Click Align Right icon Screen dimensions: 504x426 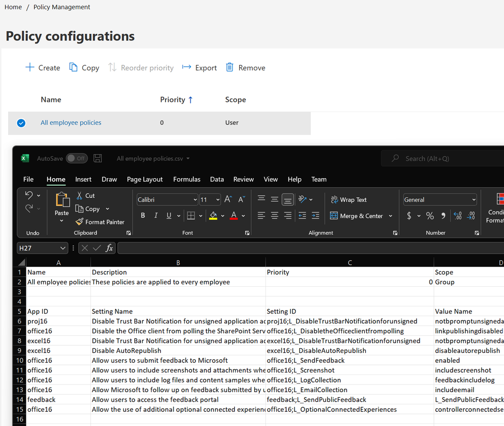[x=288, y=216]
